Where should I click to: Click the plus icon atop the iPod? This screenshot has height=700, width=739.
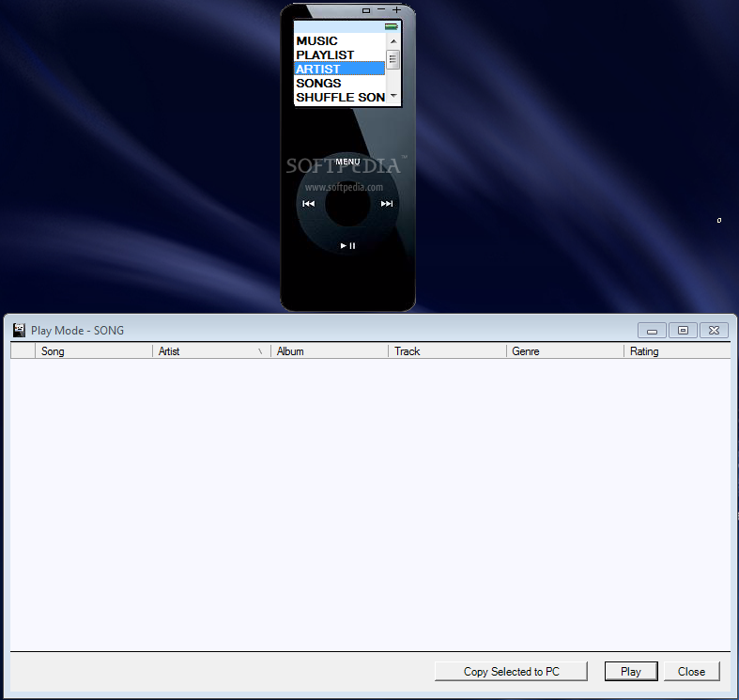pyautogui.click(x=396, y=9)
